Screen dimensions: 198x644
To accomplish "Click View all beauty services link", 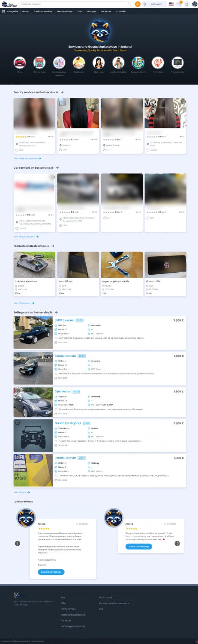I will (x=26, y=158).
